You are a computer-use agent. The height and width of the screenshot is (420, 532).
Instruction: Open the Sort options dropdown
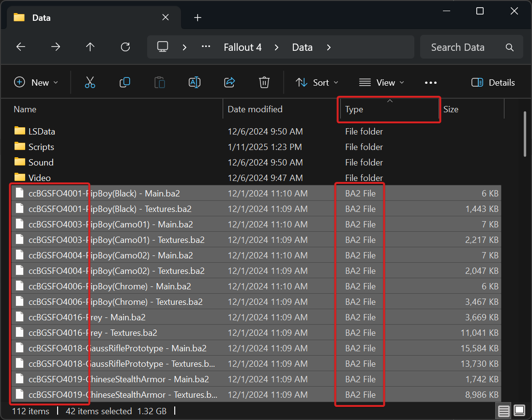click(x=317, y=82)
